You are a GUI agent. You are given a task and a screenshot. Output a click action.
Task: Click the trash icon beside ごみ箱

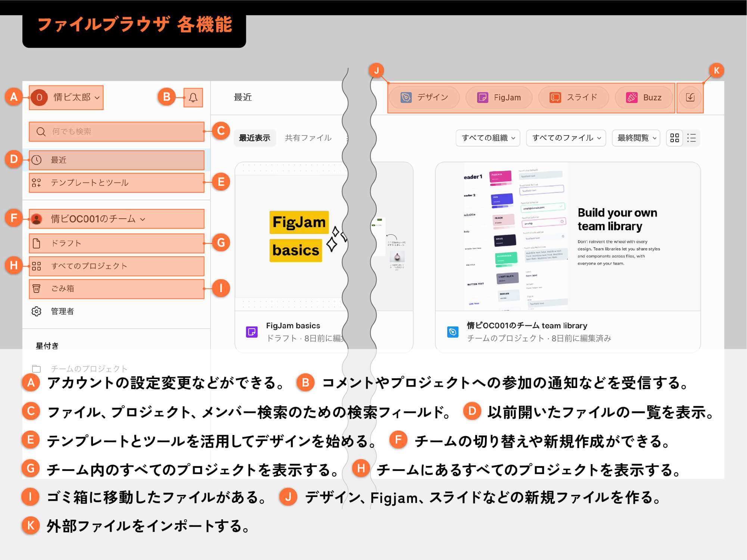[x=37, y=289]
